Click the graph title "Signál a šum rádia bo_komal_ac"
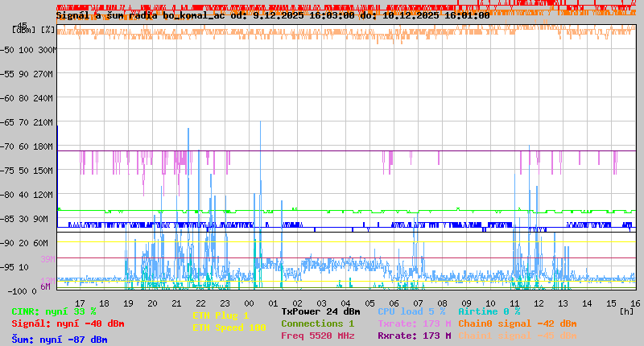 coord(140,15)
